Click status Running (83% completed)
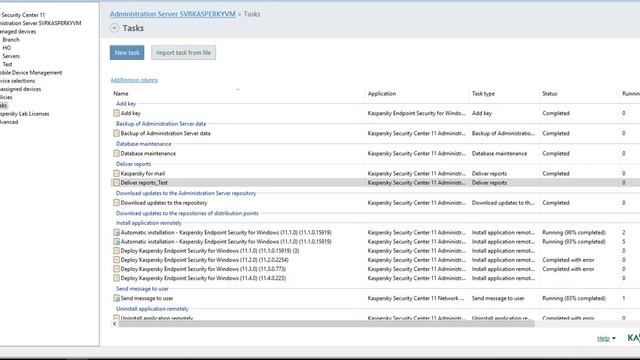Image resolution: width=640 pixels, height=360 pixels. click(573, 298)
